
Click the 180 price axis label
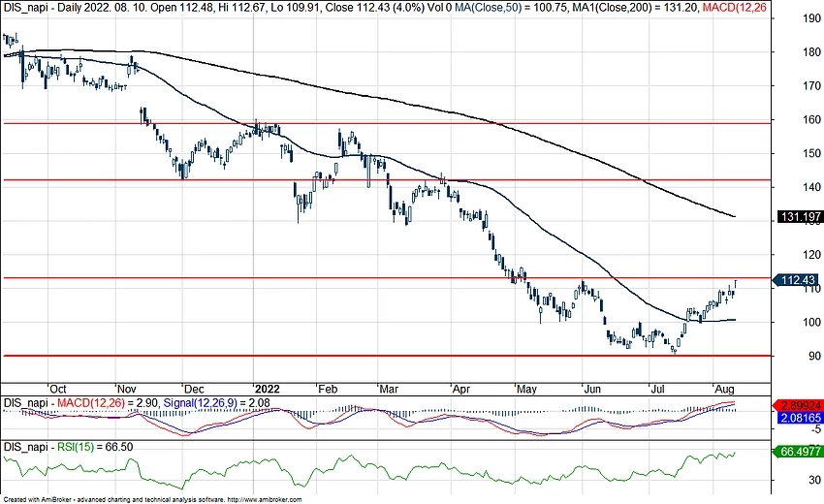[x=811, y=52]
